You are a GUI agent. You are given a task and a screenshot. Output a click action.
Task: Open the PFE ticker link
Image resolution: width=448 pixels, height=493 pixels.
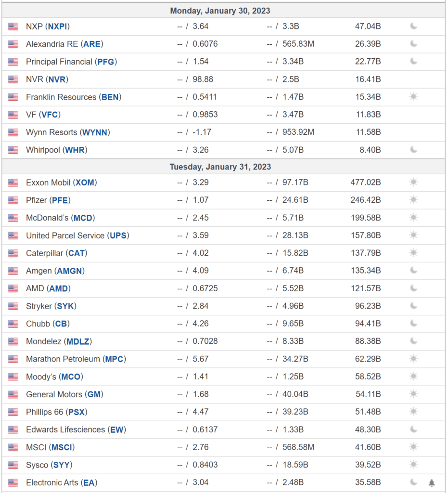tap(60, 200)
